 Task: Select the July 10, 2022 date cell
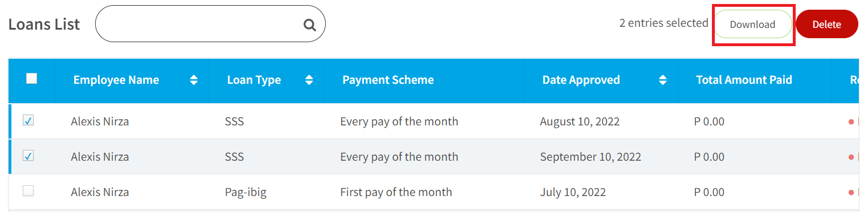point(573,193)
